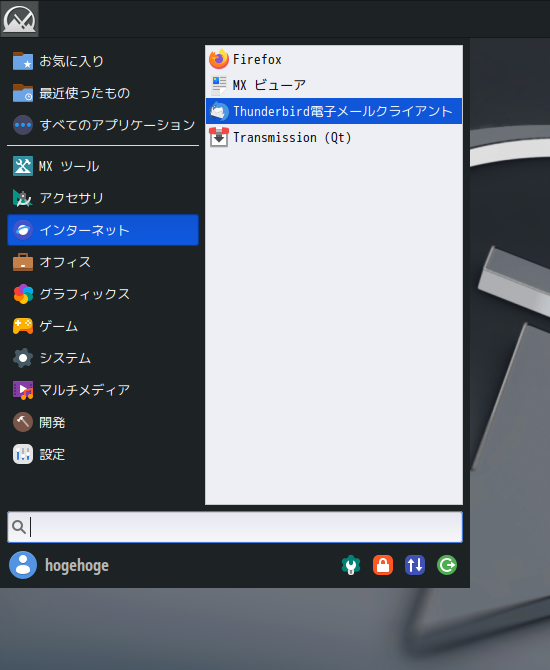Click the blue switch user arrows icon

click(x=415, y=565)
